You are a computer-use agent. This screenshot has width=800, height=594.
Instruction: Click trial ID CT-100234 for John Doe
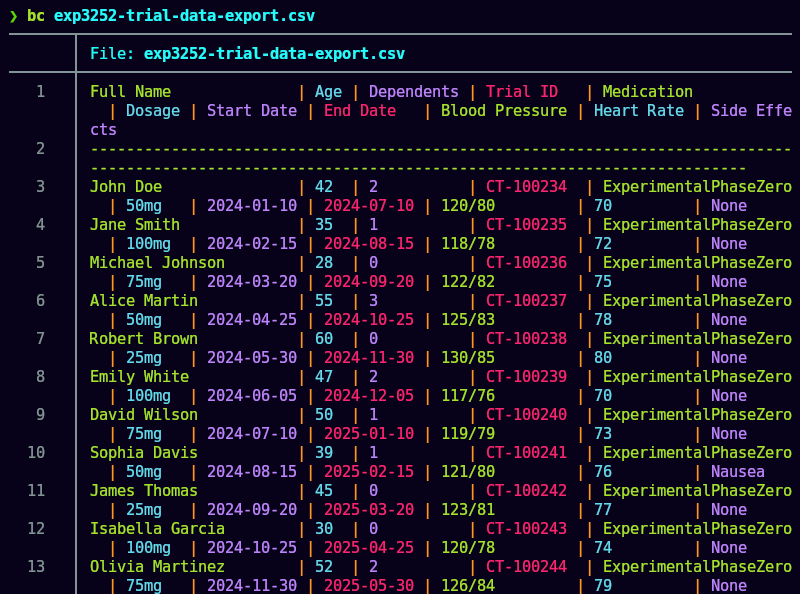tap(524, 186)
